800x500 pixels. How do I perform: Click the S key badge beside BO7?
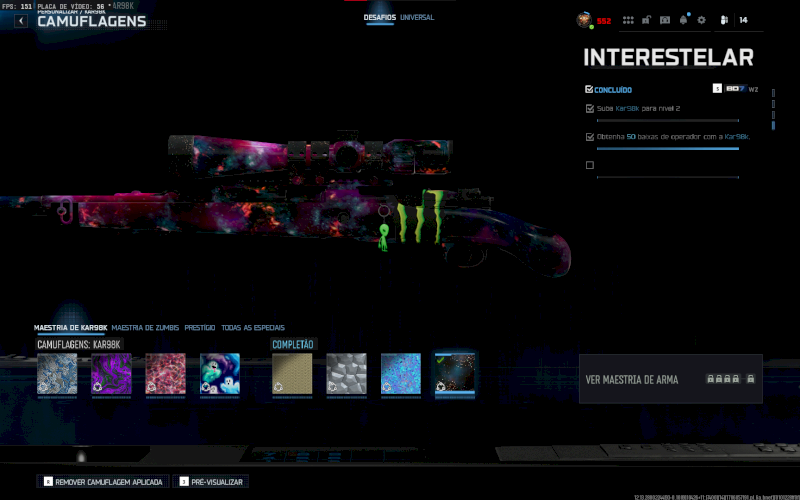tap(717, 89)
